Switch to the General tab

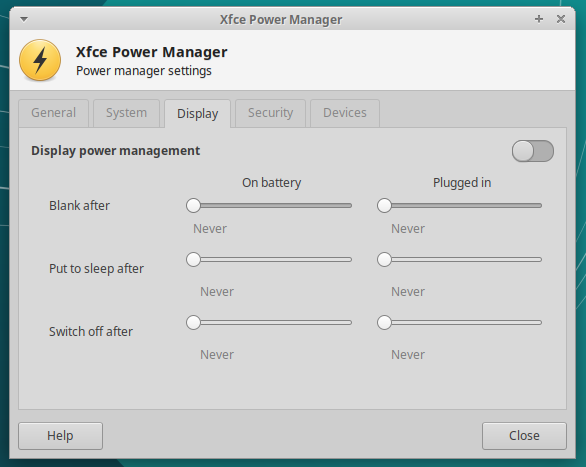[53, 113]
